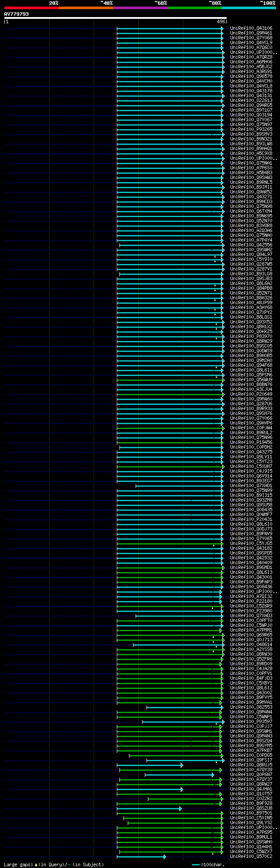Screen dimensions: 280x868
Task: Select hit label UniRef100_Q75NA1
Action: pyautogui.click(x=251, y=163)
